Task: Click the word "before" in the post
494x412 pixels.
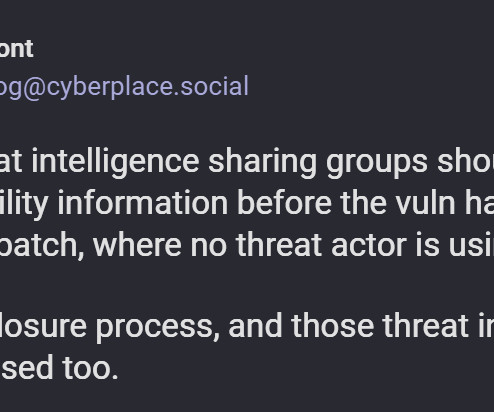Action: [x=284, y=203]
